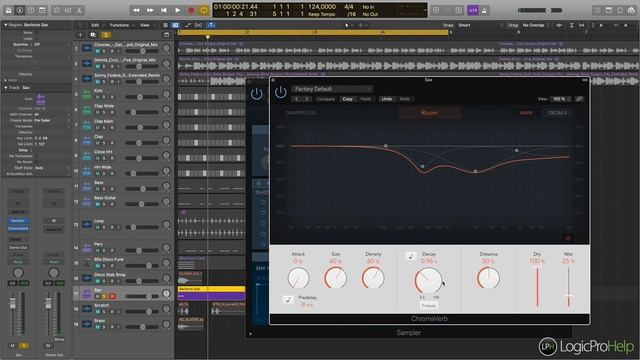Toggle the Flex show/hide button
This screenshot has width=640, height=360.
tap(198, 25)
